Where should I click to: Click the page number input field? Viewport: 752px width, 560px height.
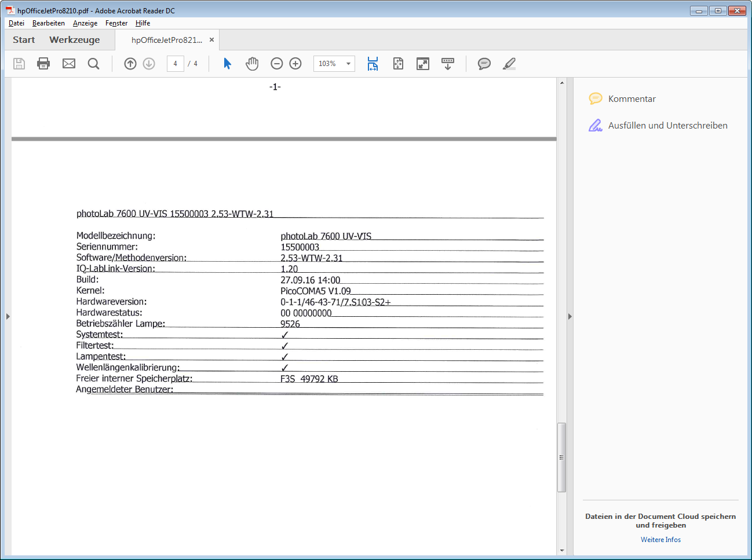tap(175, 64)
